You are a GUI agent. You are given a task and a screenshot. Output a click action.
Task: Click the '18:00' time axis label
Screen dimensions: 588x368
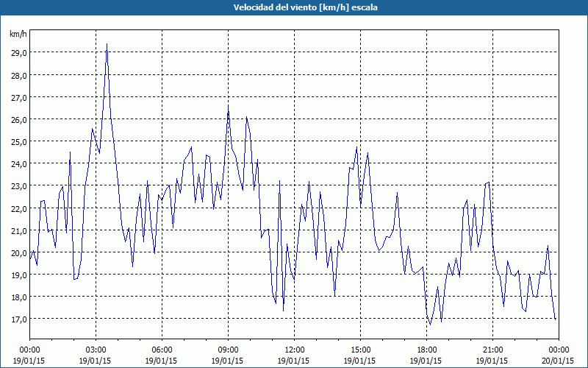tap(426, 350)
